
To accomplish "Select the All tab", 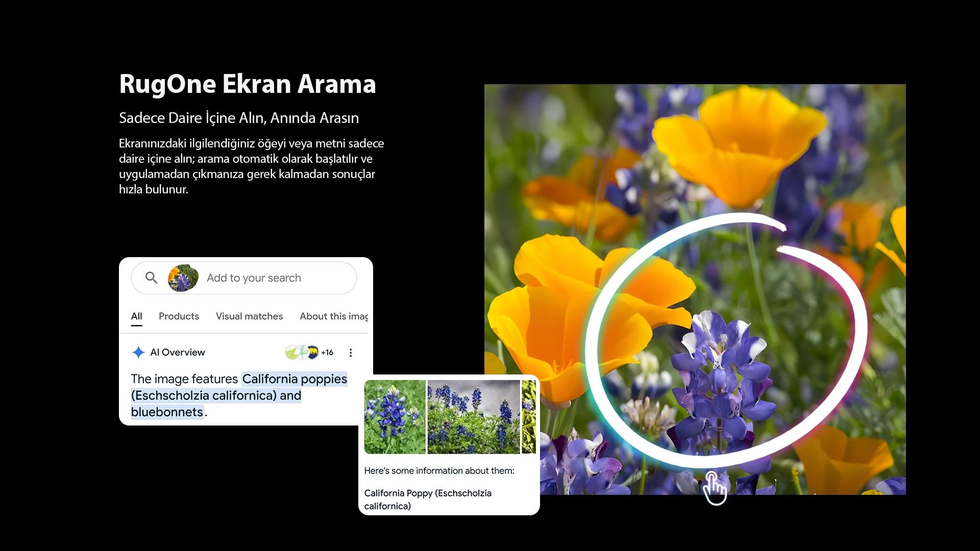I will pyautogui.click(x=136, y=316).
